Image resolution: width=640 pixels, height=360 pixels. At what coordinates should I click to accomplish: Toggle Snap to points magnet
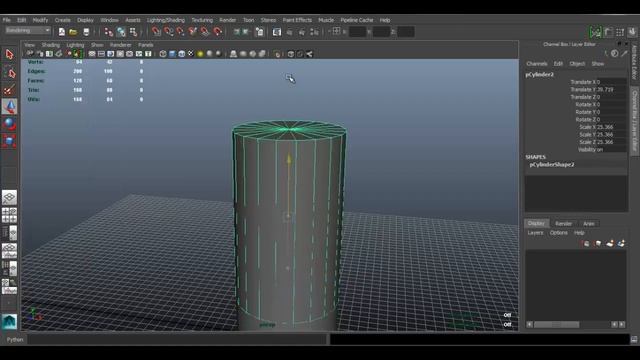coord(180,32)
